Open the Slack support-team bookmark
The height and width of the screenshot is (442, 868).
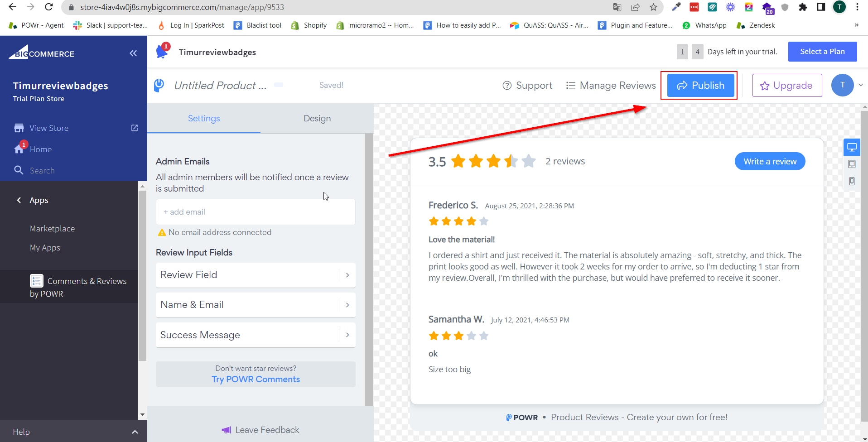point(111,25)
